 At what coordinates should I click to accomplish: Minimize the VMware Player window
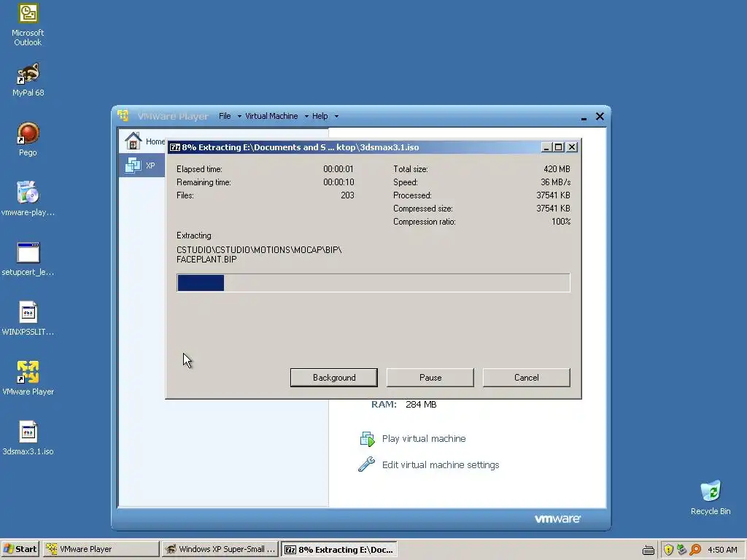point(584,117)
